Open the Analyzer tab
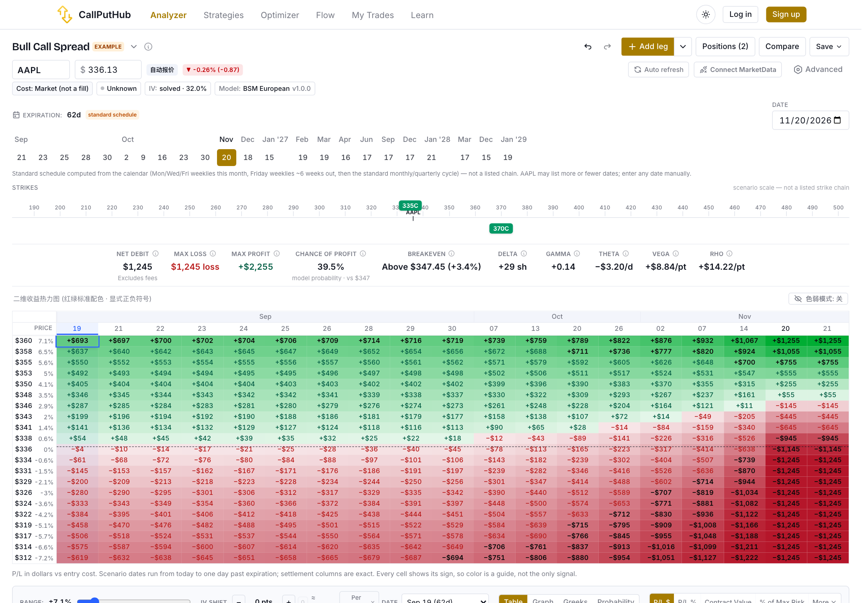The width and height of the screenshot is (868, 603). 168,15
